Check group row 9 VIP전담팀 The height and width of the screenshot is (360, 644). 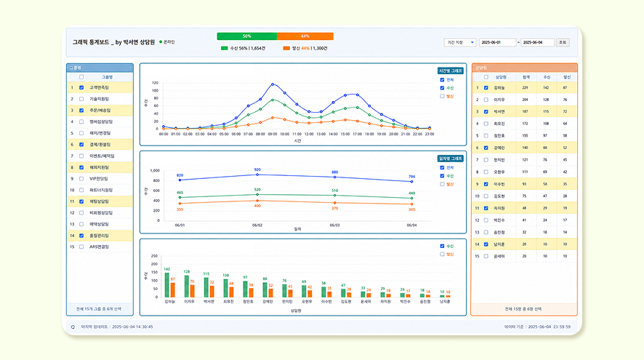[81, 179]
